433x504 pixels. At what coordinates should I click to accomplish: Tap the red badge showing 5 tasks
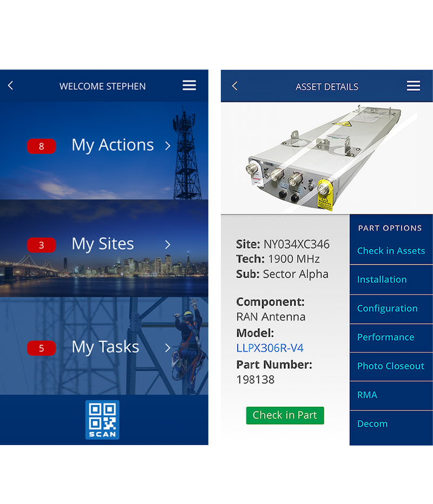tap(42, 348)
